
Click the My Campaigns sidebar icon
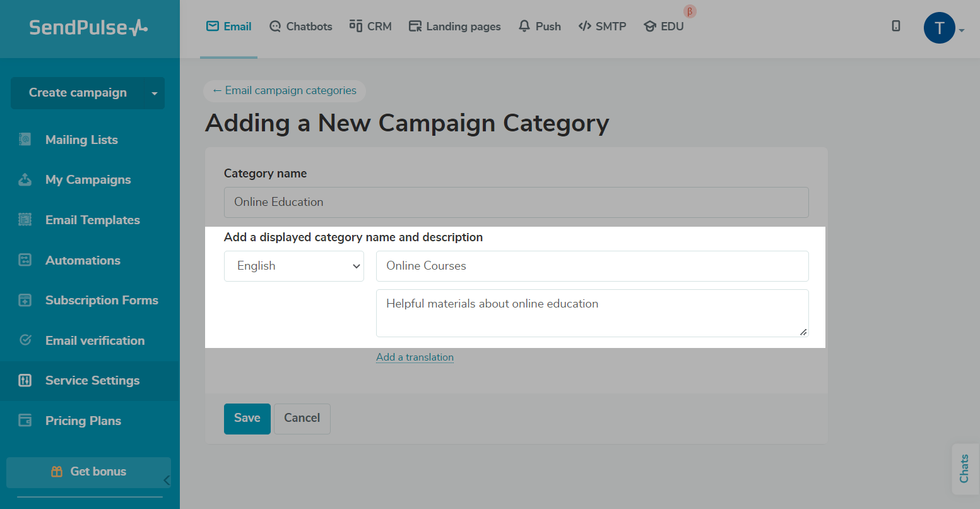[25, 180]
